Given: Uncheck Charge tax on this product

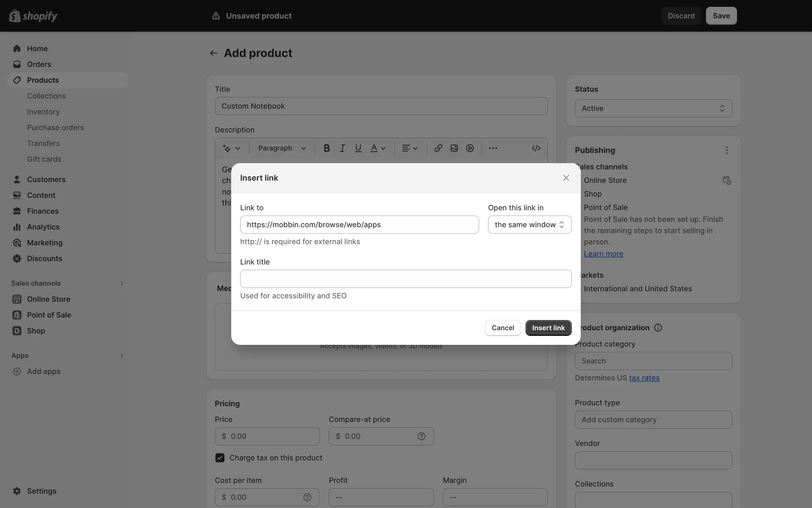Looking at the screenshot, I should click(220, 458).
